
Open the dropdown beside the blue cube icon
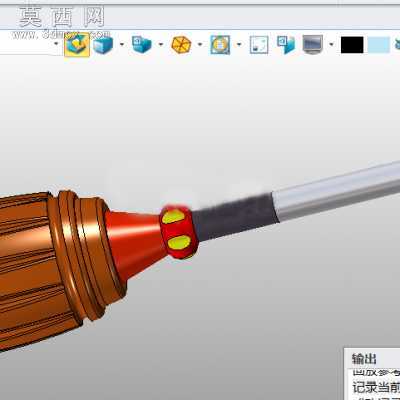[122, 44]
